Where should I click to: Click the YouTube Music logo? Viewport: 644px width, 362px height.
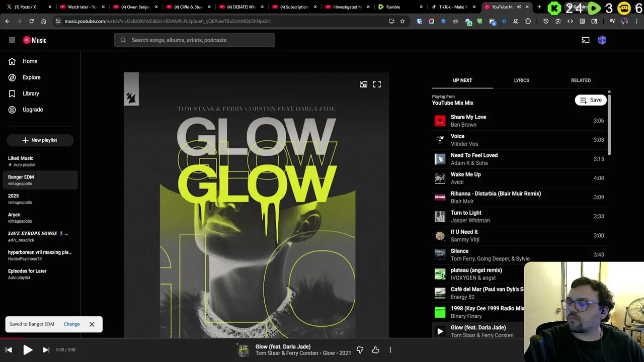35,40
